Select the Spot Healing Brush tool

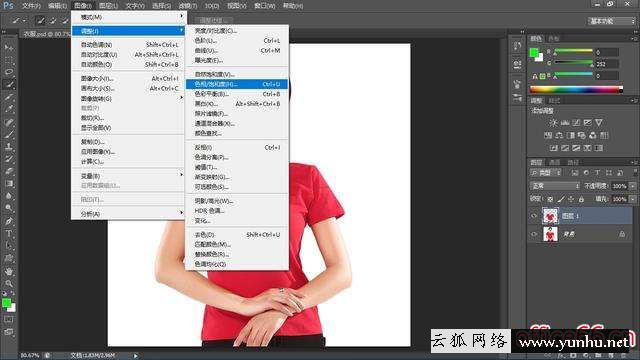[x=9, y=122]
